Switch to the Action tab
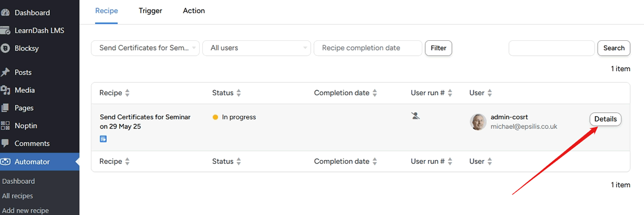This screenshot has width=644, height=215. click(x=194, y=11)
